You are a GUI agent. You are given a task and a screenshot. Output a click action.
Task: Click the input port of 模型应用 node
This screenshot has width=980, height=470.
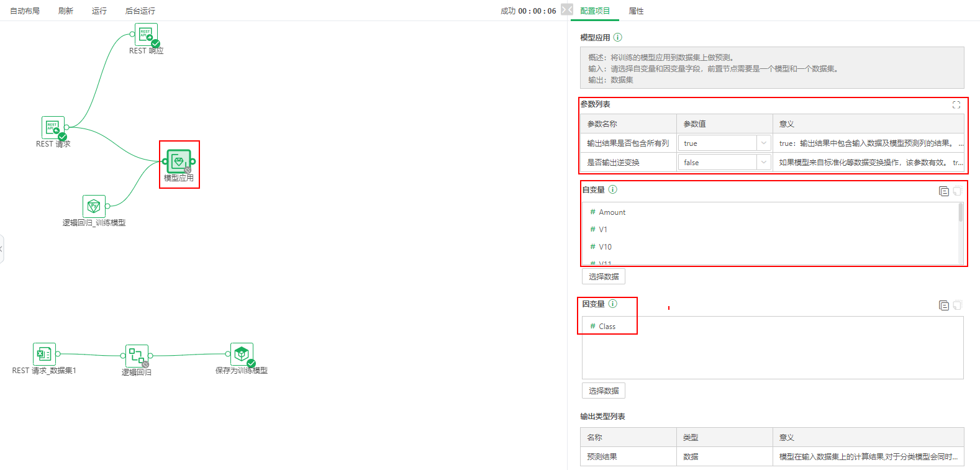point(165,161)
